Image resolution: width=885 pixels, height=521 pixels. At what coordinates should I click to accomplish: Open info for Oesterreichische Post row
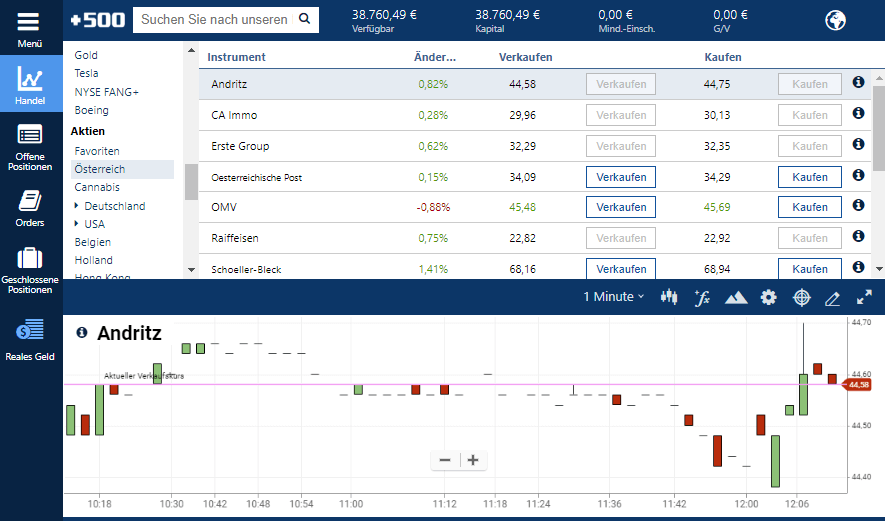click(x=858, y=175)
